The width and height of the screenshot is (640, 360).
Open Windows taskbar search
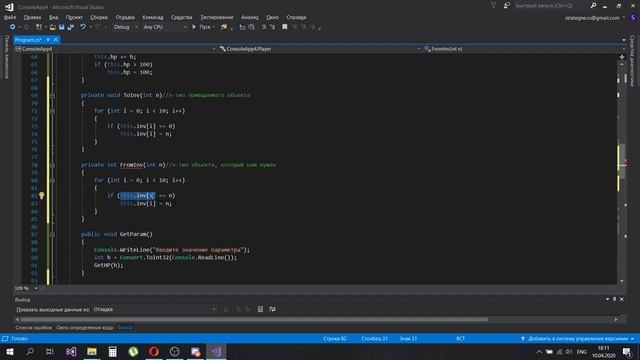(x=30, y=351)
